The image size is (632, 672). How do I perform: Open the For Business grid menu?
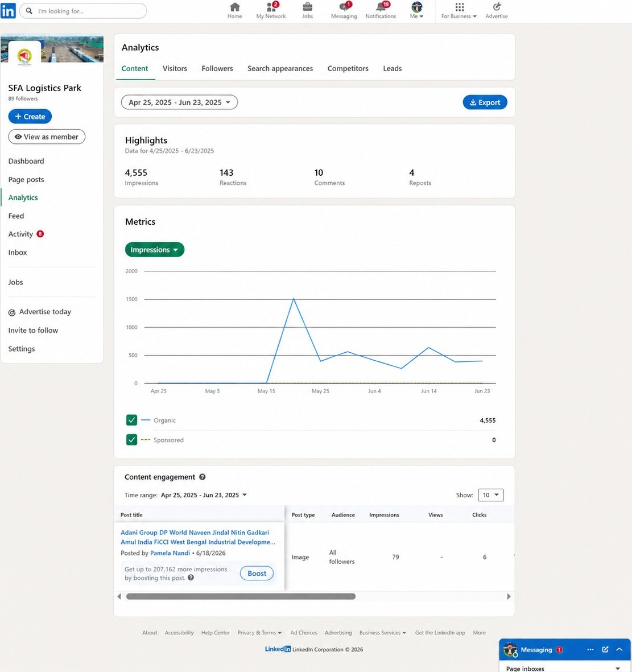tap(459, 11)
